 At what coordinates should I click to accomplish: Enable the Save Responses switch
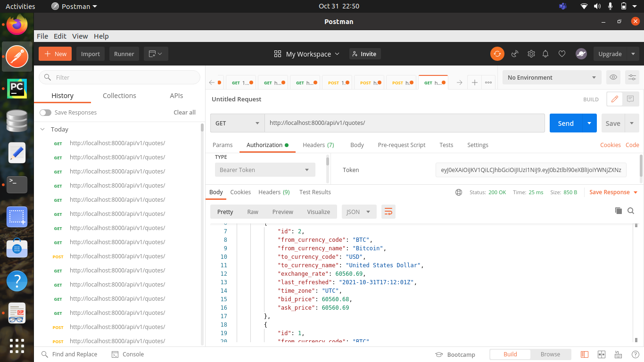pyautogui.click(x=45, y=112)
